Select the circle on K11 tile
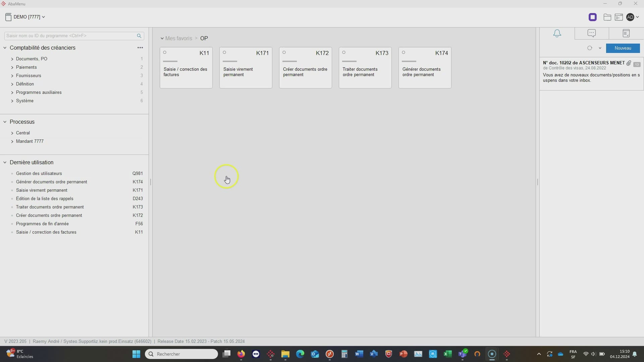Viewport: 644px width, 362px height. pyautogui.click(x=165, y=52)
